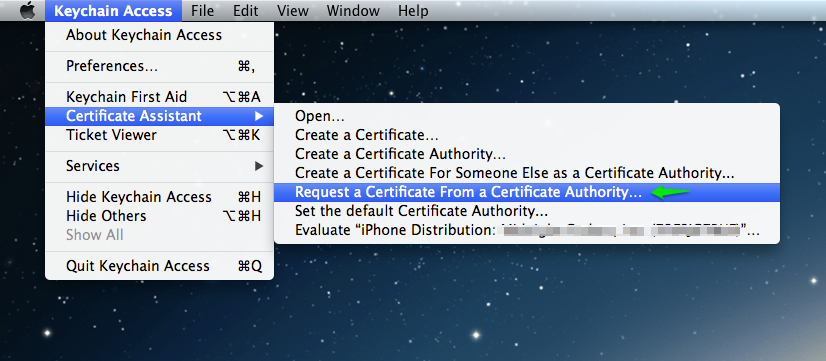The width and height of the screenshot is (826, 361).
Task: Open the Apple menu icon
Action: 27,11
